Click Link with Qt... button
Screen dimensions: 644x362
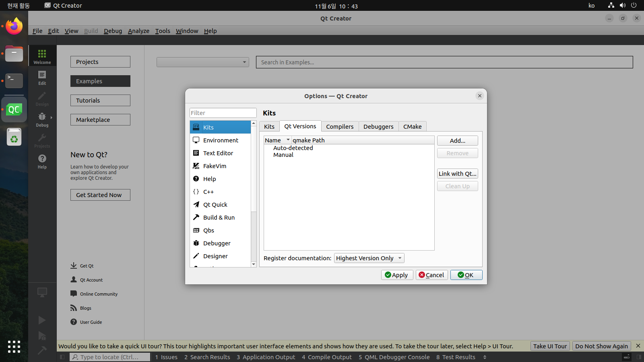pos(458,173)
